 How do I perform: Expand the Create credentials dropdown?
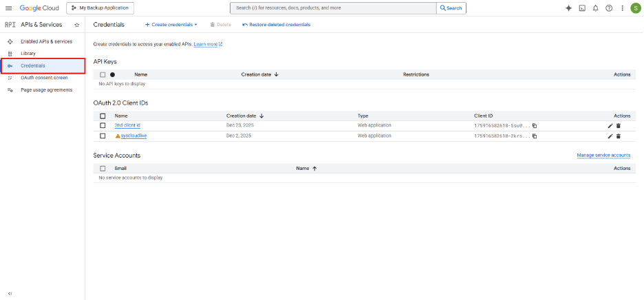coord(171,24)
